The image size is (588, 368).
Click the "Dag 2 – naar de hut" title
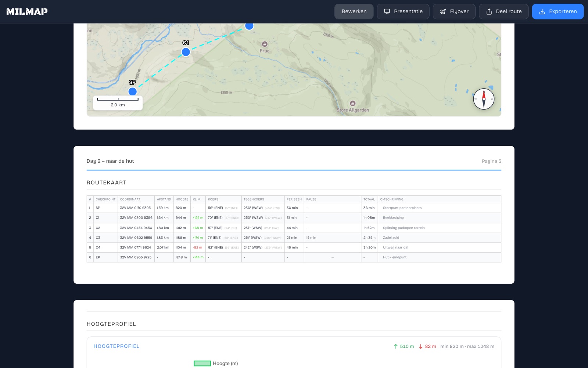click(x=110, y=161)
